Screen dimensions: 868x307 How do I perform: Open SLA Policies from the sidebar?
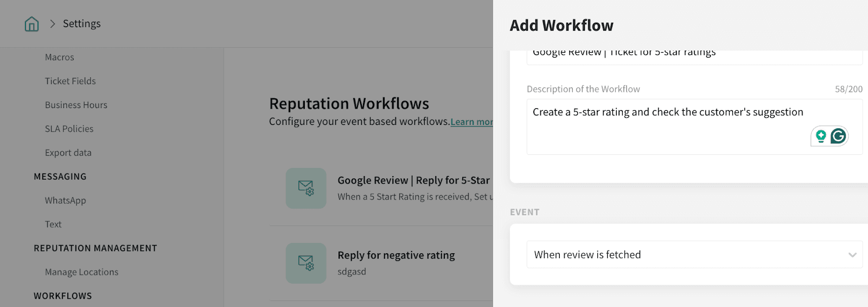[x=69, y=129]
